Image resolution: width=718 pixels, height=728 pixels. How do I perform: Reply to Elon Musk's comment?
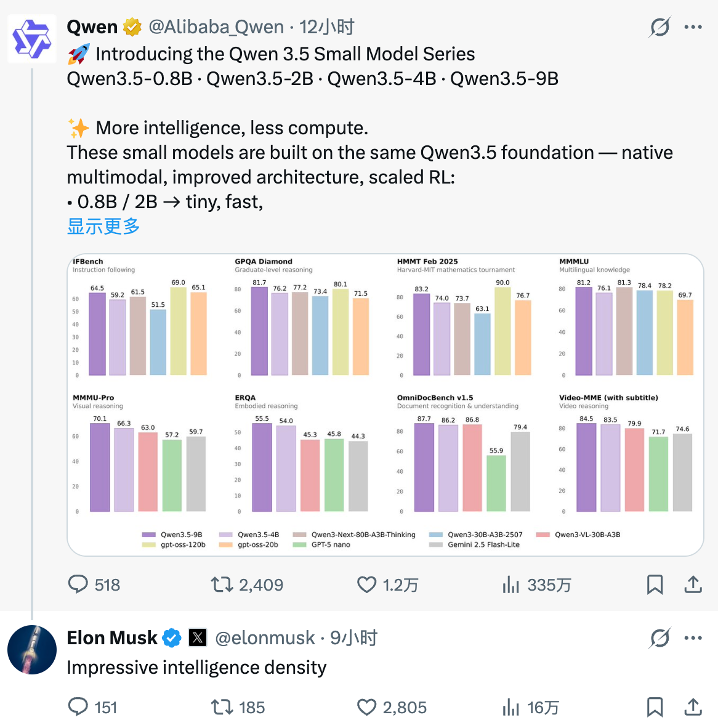tap(78, 707)
